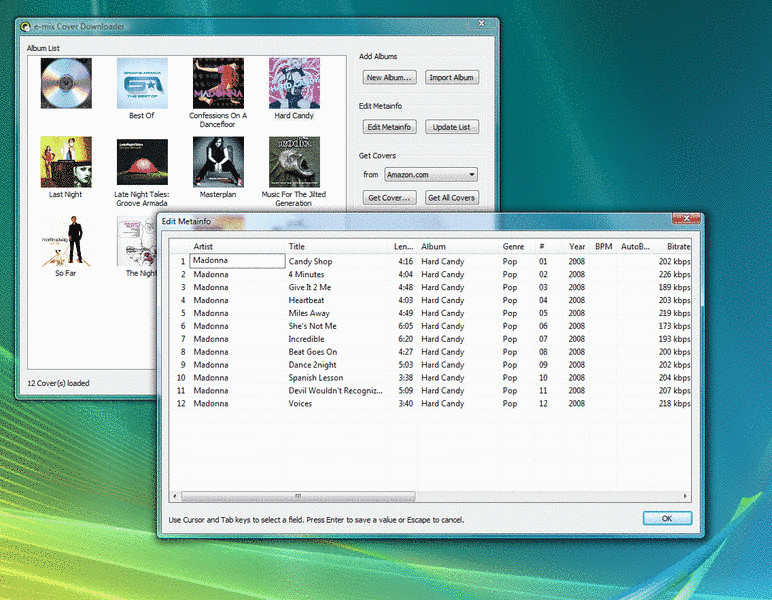The height and width of the screenshot is (600, 772).
Task: Click the title cell 'Spanish Lesson'
Action: (x=316, y=378)
